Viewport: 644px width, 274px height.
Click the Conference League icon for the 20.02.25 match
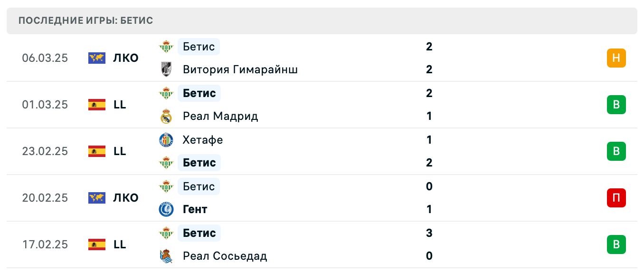(x=97, y=198)
